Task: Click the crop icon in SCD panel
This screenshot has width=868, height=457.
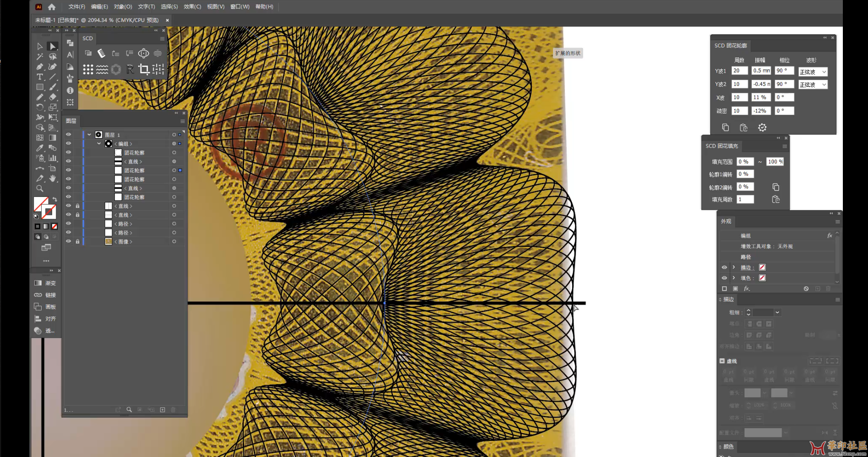Action: tap(144, 69)
